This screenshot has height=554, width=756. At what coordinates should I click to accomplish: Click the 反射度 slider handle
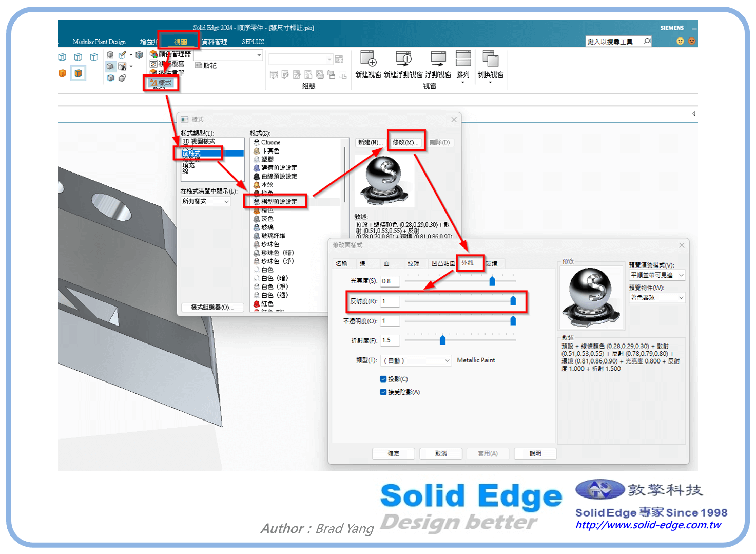(513, 301)
